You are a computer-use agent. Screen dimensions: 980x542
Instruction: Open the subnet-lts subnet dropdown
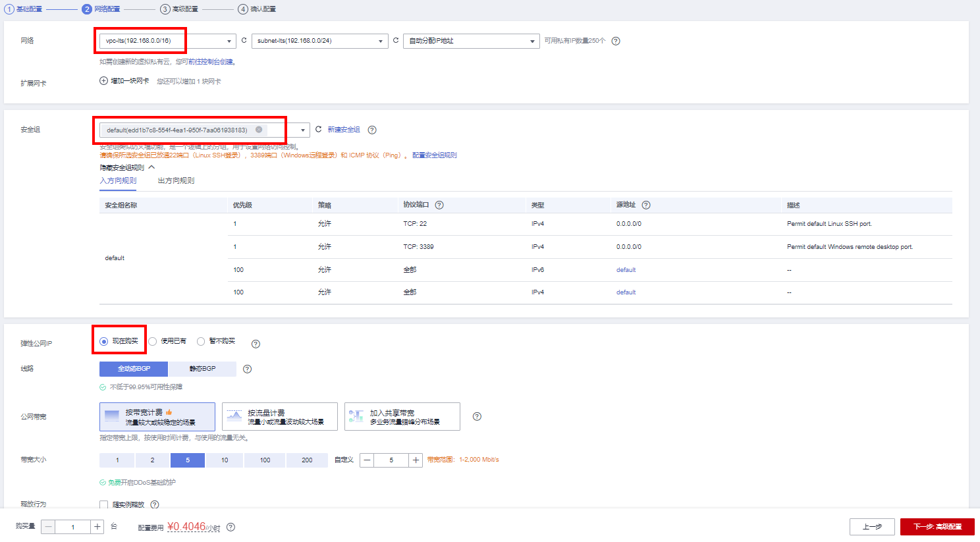tap(319, 41)
